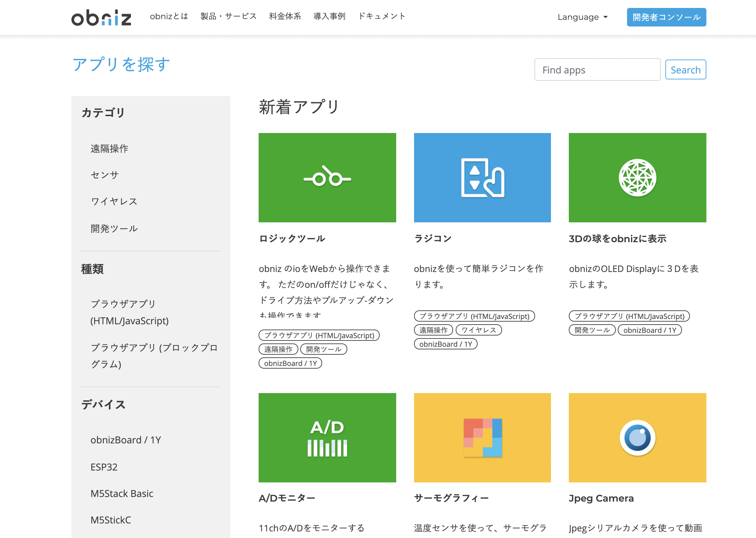Click 料金体系 in the navigation menu
756x538 pixels.
tap(285, 16)
